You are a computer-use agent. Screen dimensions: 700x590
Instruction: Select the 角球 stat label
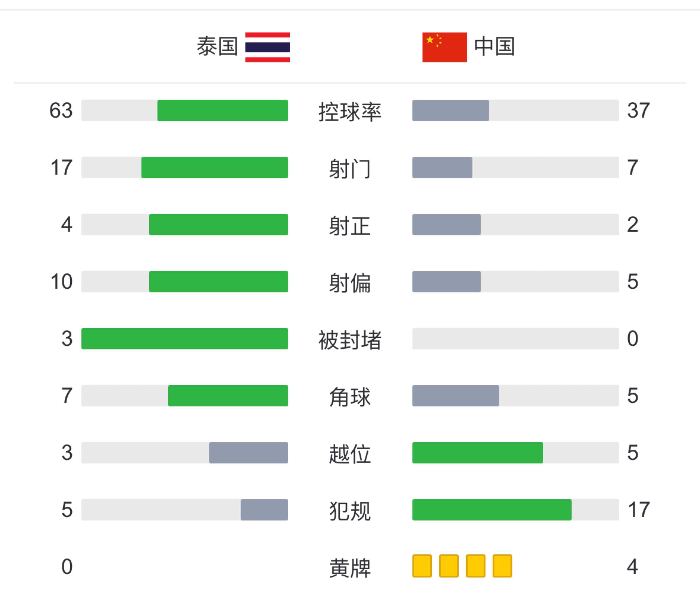pos(350,397)
